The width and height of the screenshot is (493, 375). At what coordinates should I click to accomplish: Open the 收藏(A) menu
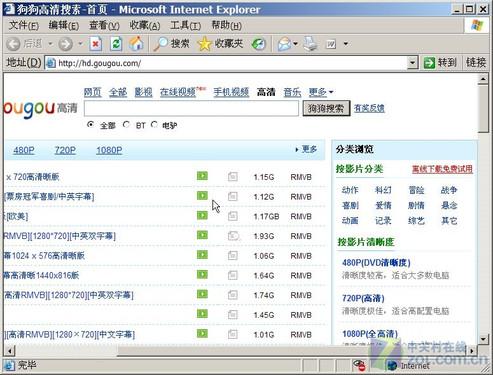pyautogui.click(x=145, y=25)
